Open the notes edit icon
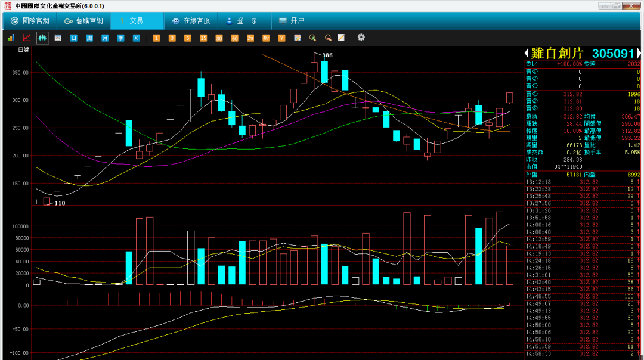 [x=298, y=38]
